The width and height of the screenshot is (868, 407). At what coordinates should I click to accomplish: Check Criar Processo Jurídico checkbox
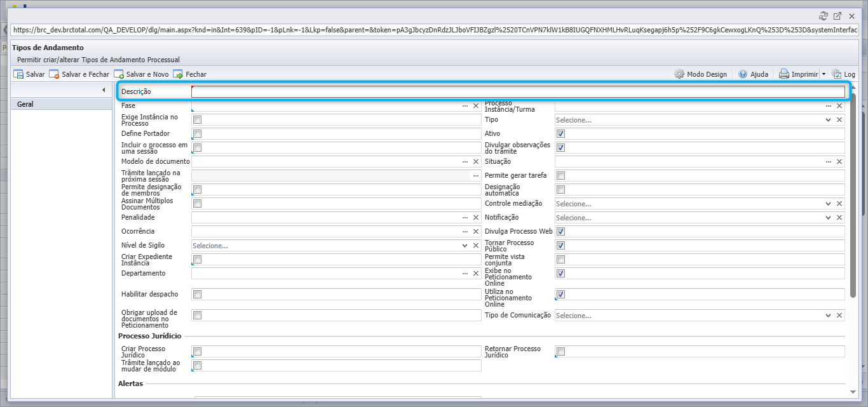pyautogui.click(x=198, y=352)
